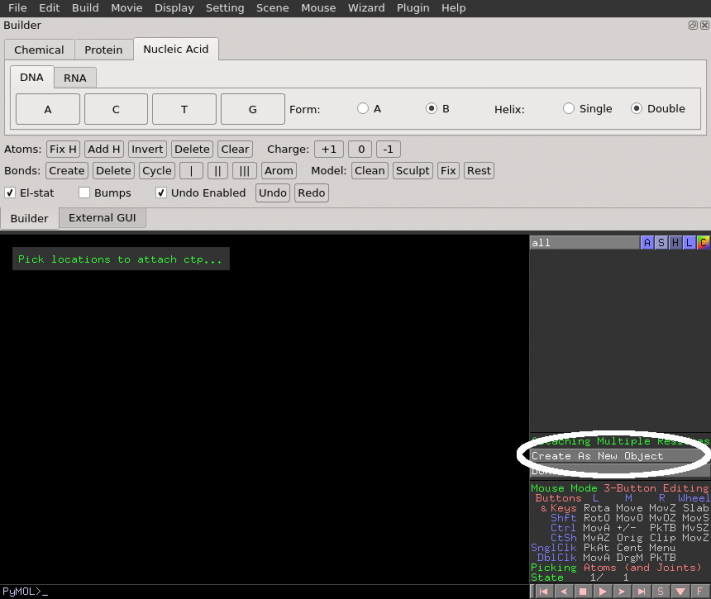Switch to the RNA tab
Screen dimensions: 711x599
[x=75, y=78]
